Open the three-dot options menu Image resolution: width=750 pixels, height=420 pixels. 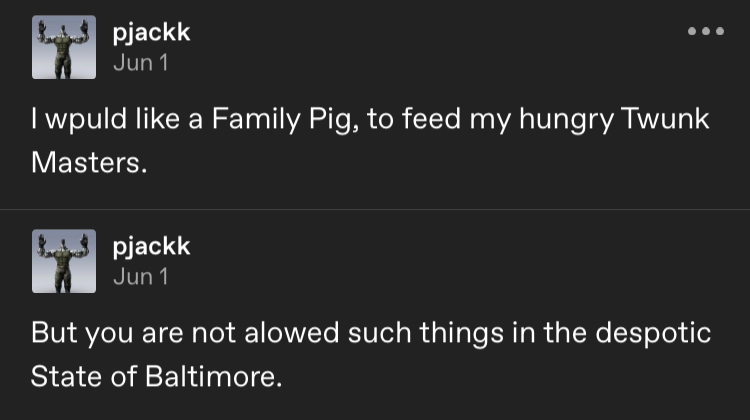705,31
